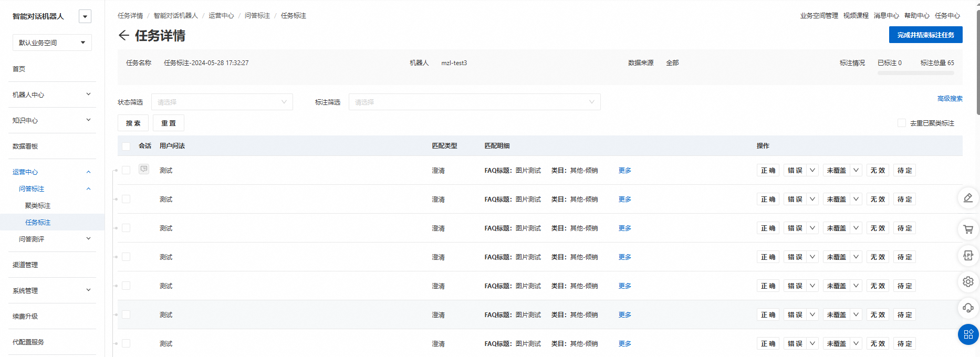
Task: Click the 任务标注-2024-05-28 17:32:27 task name
Action: 206,62
